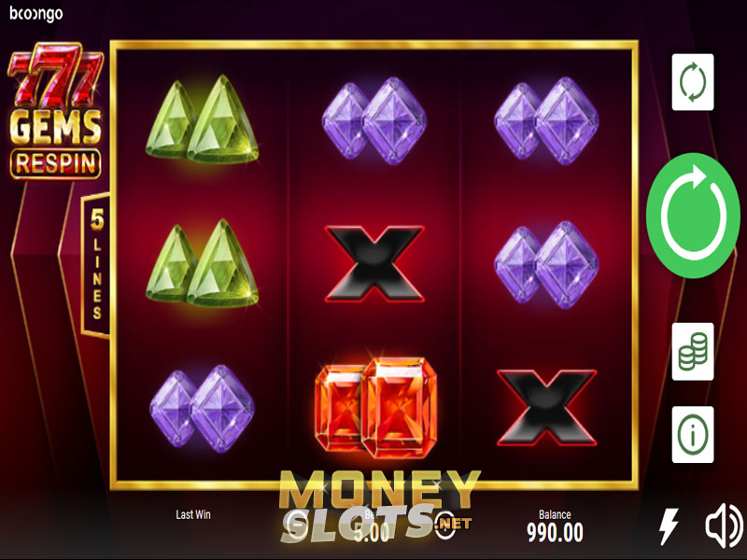
Task: Click the Booongo brand logo
Action: click(36, 13)
